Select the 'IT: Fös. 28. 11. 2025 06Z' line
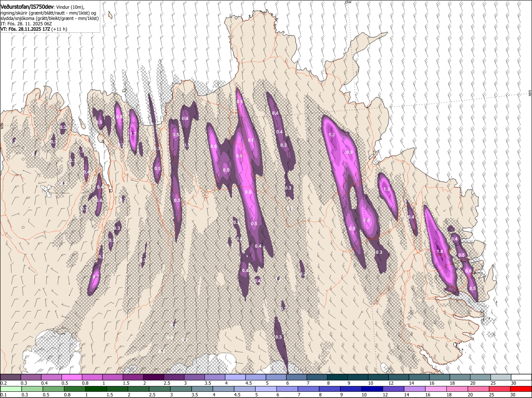Viewport: 532px width, 398px height. pos(26,24)
